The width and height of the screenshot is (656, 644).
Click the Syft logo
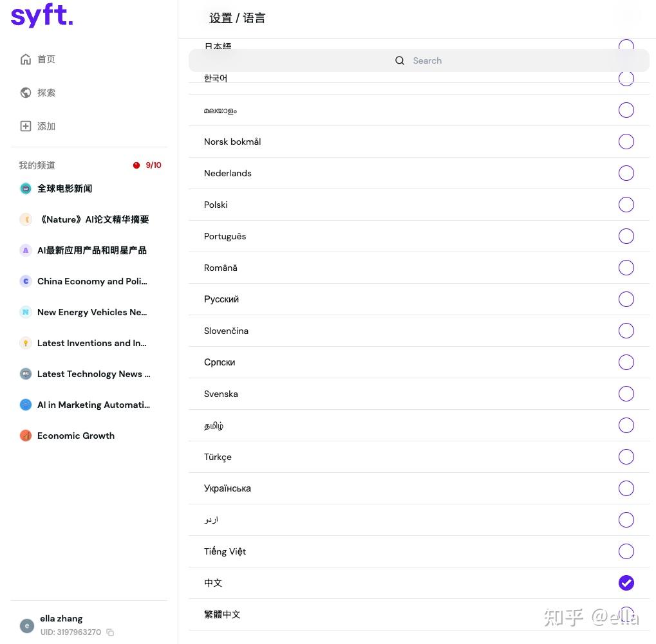pyautogui.click(x=41, y=15)
